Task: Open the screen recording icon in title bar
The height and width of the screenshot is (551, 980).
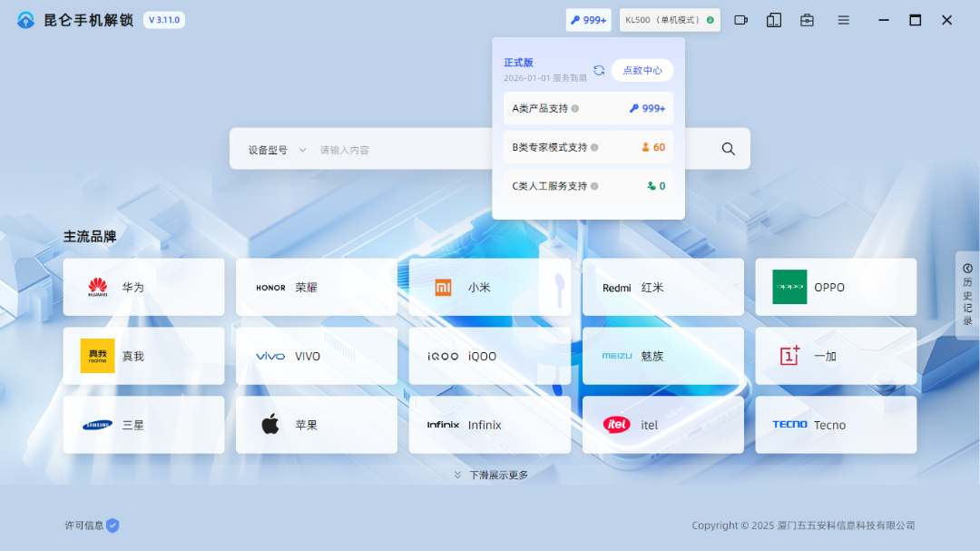Action: (740, 20)
